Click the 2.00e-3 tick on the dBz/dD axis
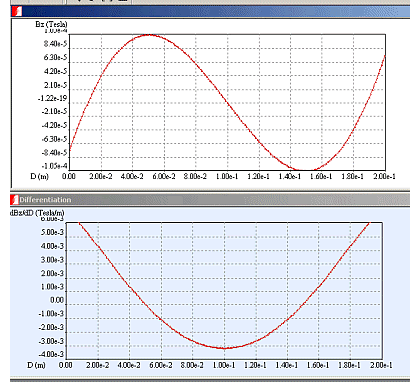 (52, 273)
